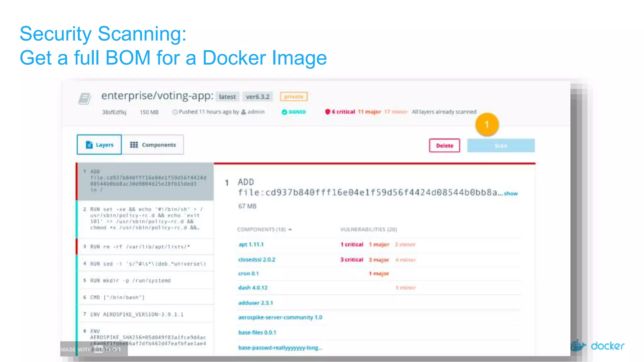Toggle the COMPONENTS (18) sort arrow
Viewport: 644px width, 362px height.
tap(290, 229)
